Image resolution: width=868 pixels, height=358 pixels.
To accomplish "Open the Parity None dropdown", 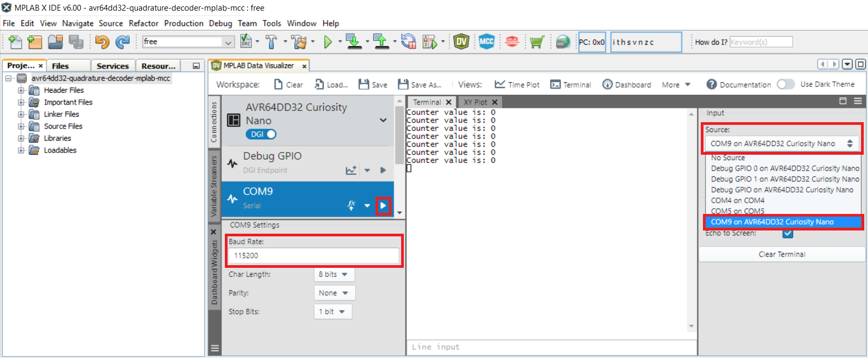I will [x=334, y=293].
